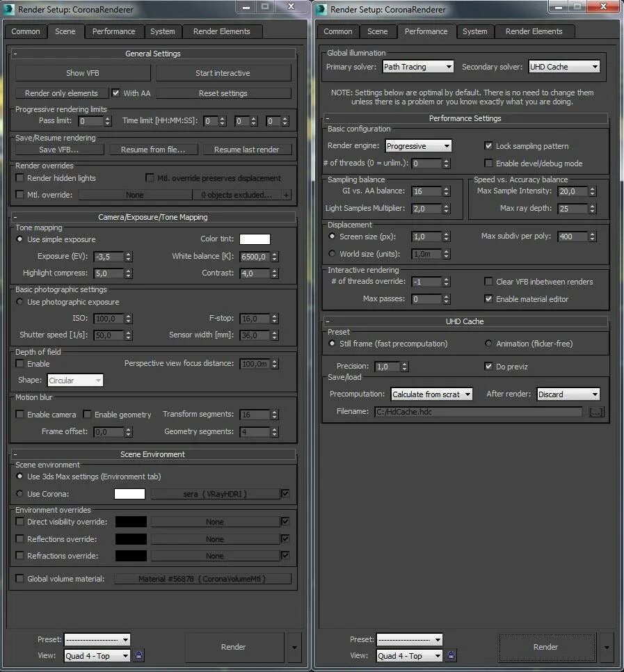Enable Direct visibility override checkbox
This screenshot has height=672, width=624.
pos(19,522)
